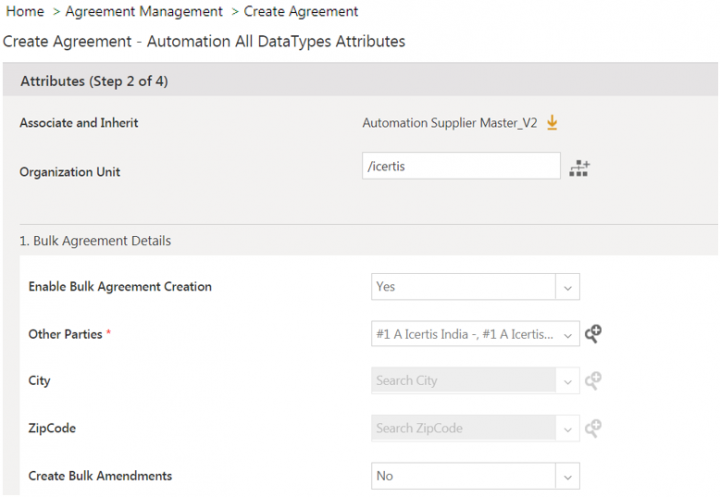Screen dimensions: 720x497
Task: Open the ZipCode dropdown arrow
Action: click(567, 428)
